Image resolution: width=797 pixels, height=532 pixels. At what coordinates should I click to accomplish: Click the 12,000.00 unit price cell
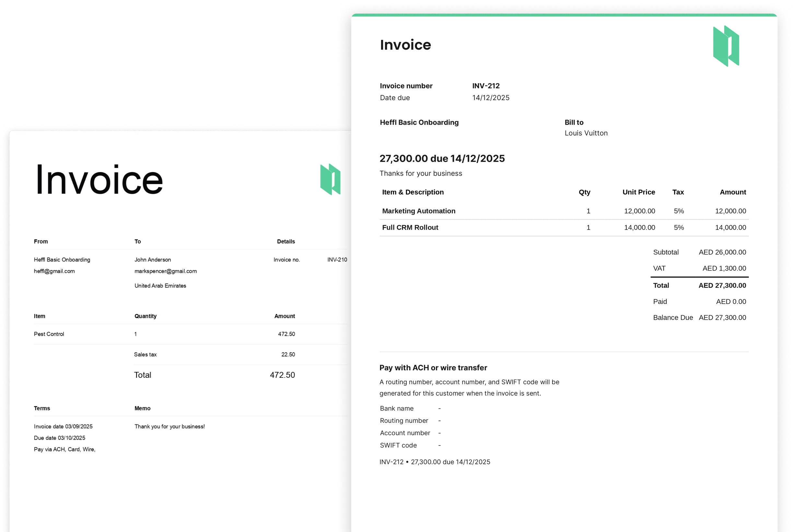click(x=639, y=211)
